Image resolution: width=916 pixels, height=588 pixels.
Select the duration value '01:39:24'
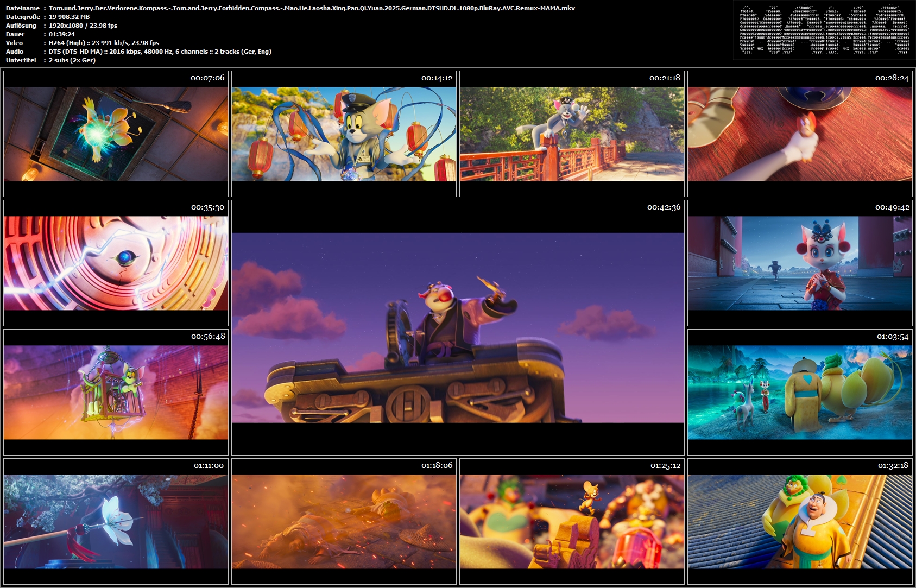pyautogui.click(x=62, y=34)
